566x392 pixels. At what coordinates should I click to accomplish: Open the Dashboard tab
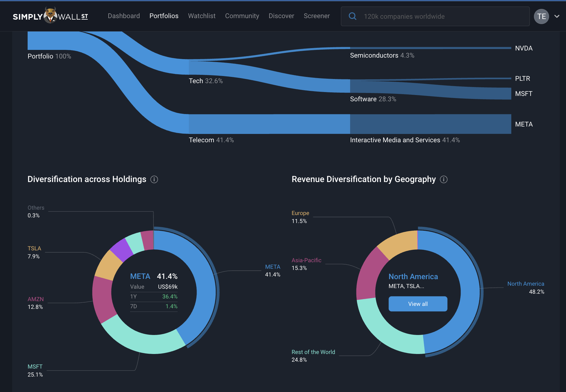click(x=124, y=16)
